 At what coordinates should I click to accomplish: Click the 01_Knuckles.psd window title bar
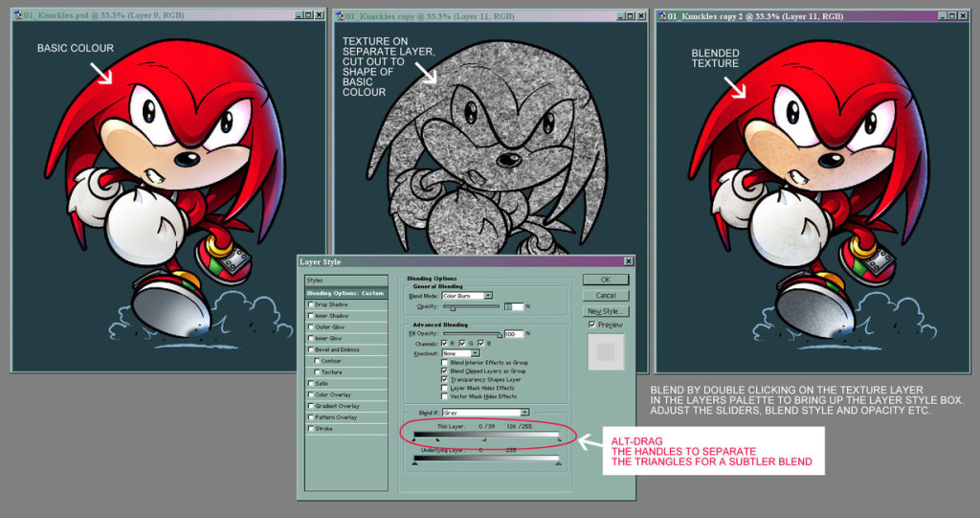tap(168, 15)
